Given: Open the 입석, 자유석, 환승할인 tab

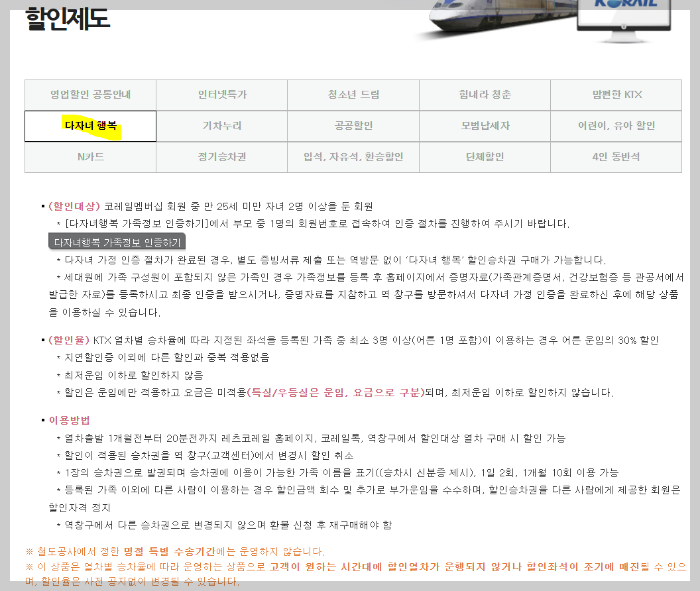Looking at the screenshot, I should pos(353,157).
